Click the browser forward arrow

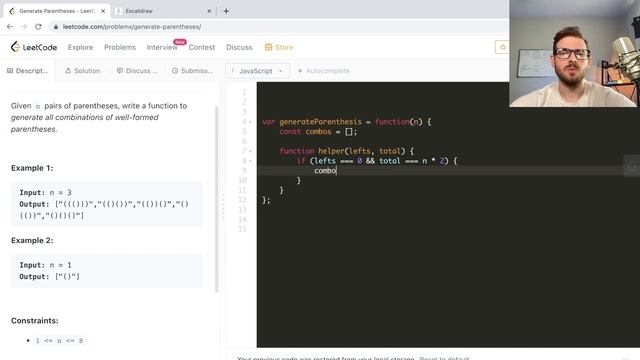coord(24,27)
